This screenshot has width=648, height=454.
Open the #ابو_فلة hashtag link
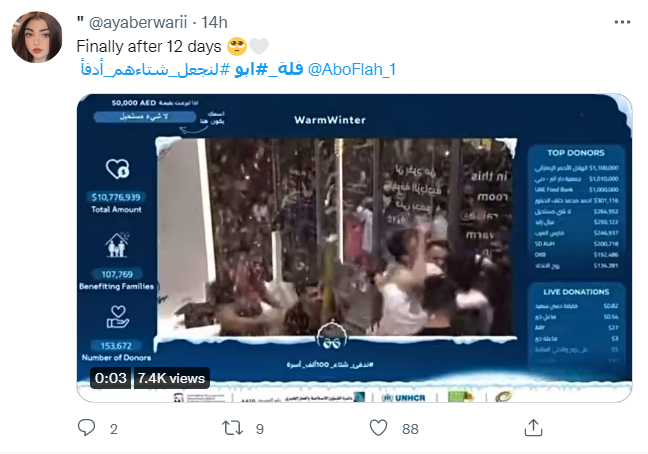click(269, 69)
